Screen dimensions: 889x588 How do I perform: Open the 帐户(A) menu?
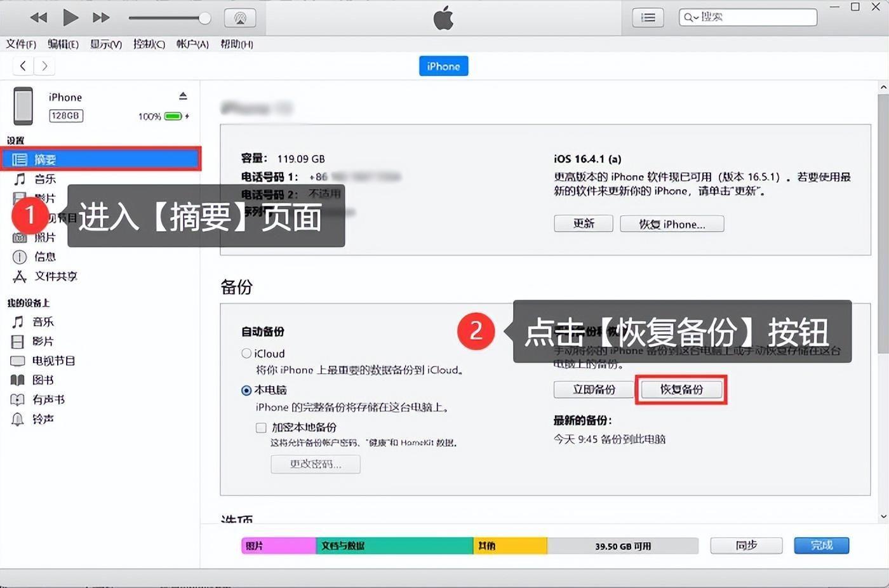pyautogui.click(x=192, y=44)
